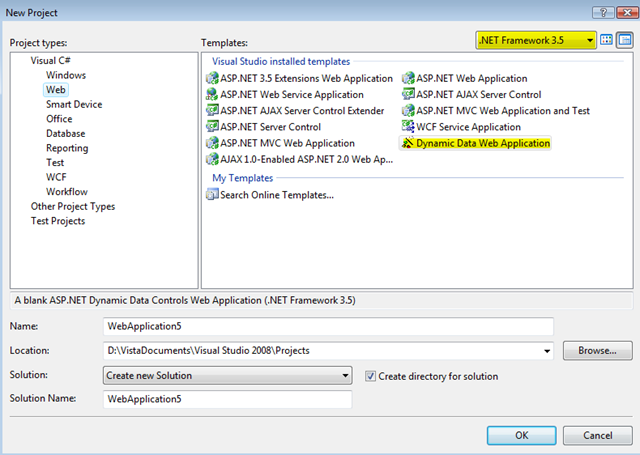Screen dimensions: 640x455
Task: Select Office project type
Action: [59, 119]
